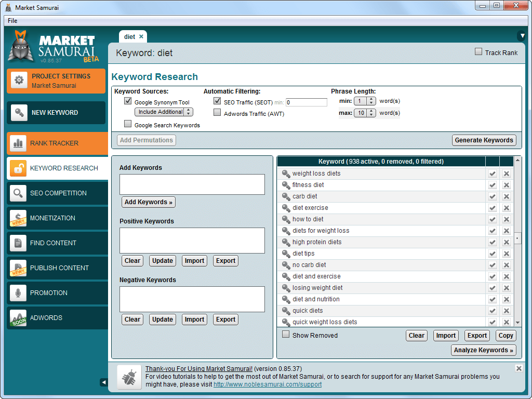Expand the min phrase length selector

(371, 101)
